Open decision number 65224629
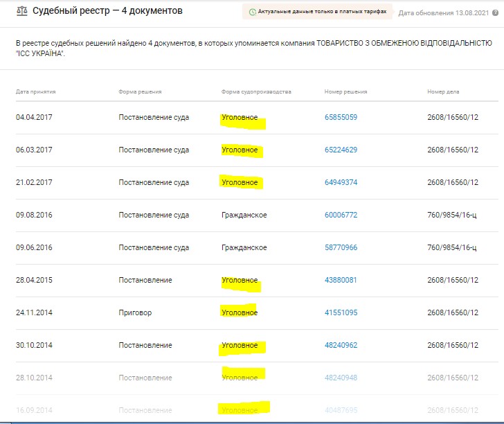Screen dimensions: 504x424 [x=341, y=150]
